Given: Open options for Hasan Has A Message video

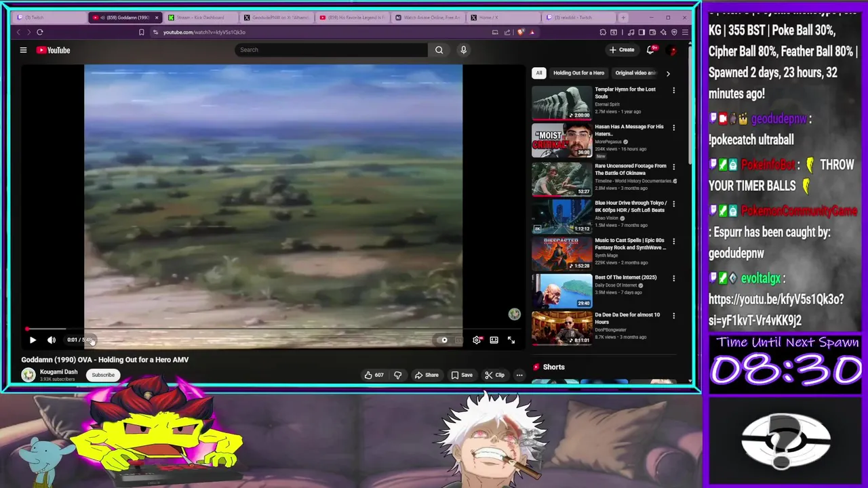Looking at the screenshot, I should click(673, 127).
